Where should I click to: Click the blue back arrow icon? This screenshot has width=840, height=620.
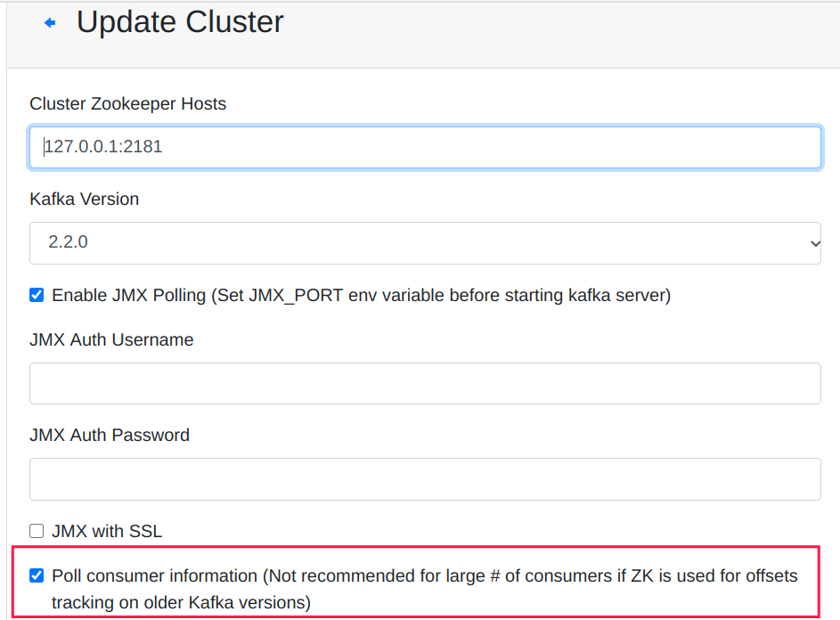(x=50, y=22)
